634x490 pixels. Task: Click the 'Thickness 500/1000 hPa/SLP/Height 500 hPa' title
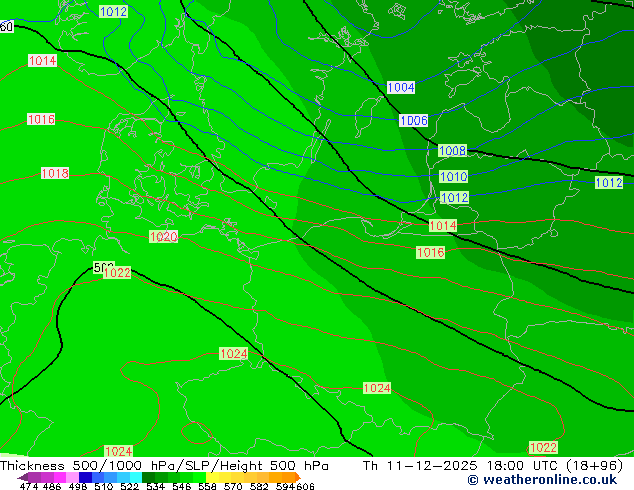(x=164, y=465)
